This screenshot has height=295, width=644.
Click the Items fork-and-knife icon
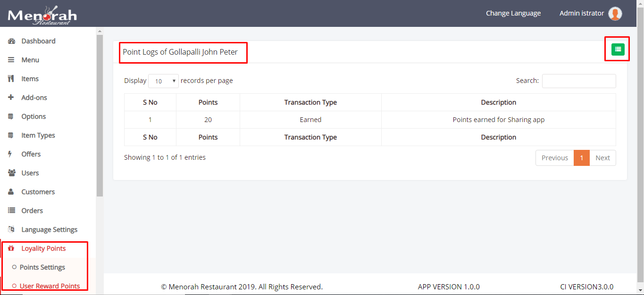click(x=11, y=79)
